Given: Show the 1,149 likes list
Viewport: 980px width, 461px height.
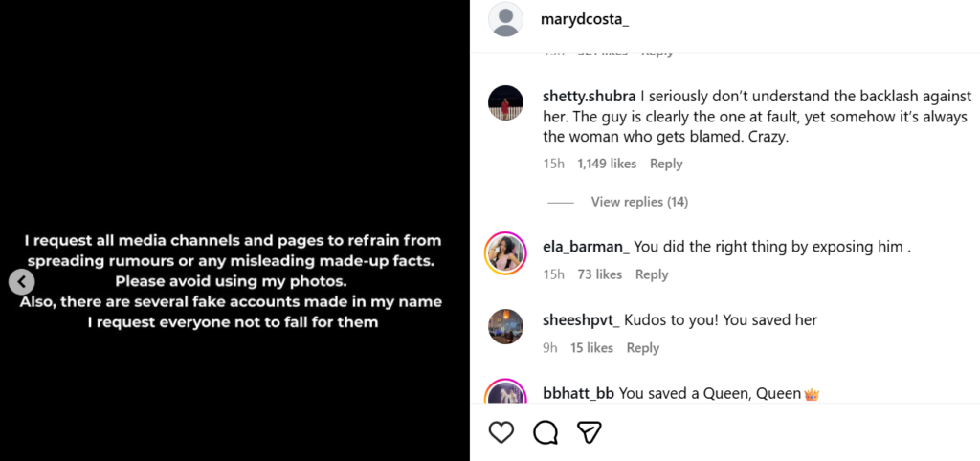Looking at the screenshot, I should [x=607, y=164].
